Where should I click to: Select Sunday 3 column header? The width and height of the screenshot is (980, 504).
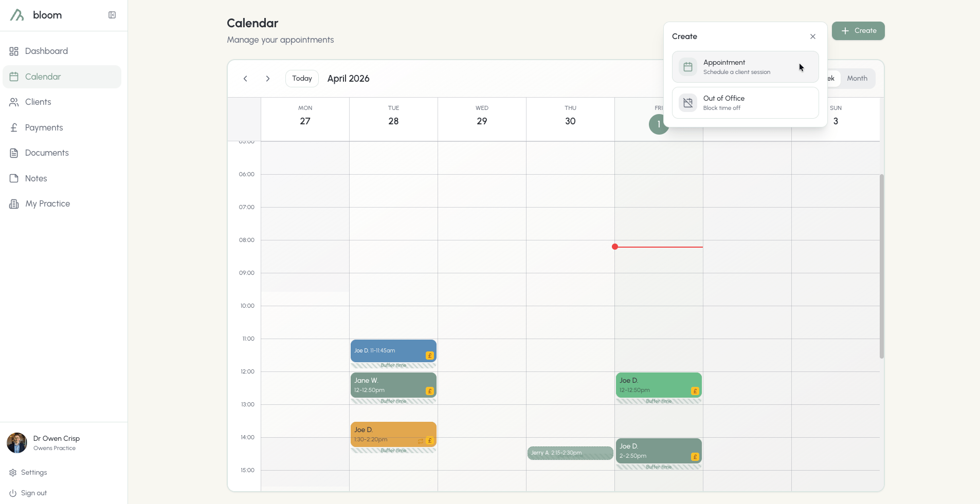[836, 119]
